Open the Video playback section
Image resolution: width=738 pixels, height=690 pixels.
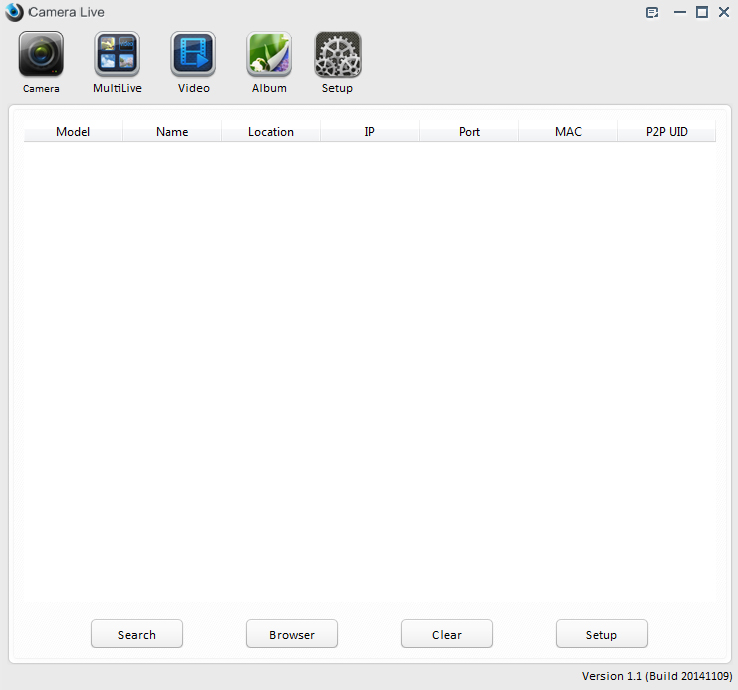pyautogui.click(x=193, y=55)
